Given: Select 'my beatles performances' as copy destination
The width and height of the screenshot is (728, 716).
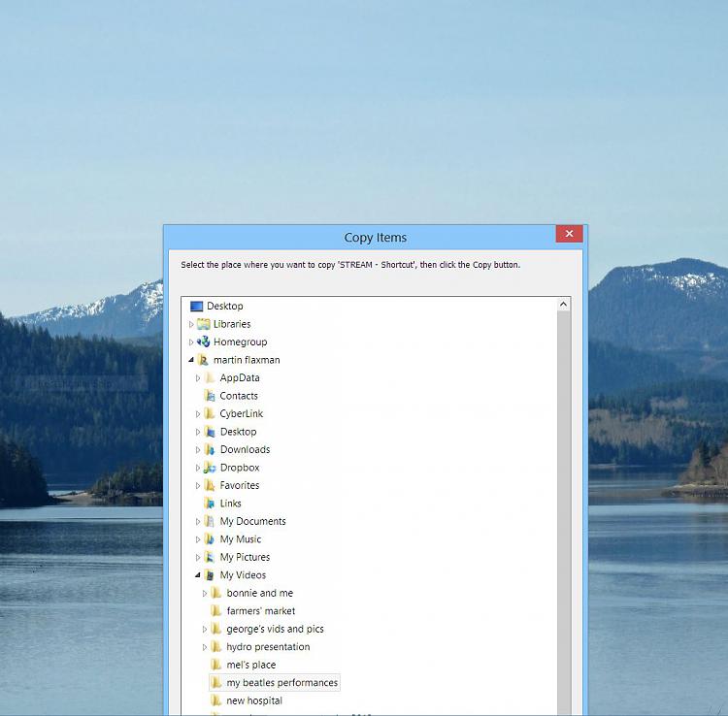Looking at the screenshot, I should (x=281, y=683).
